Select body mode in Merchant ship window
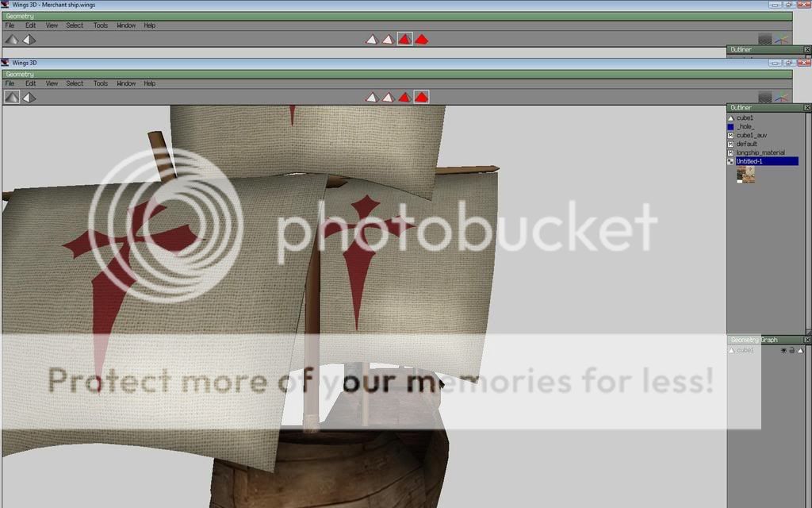The image size is (812, 508). (421, 39)
